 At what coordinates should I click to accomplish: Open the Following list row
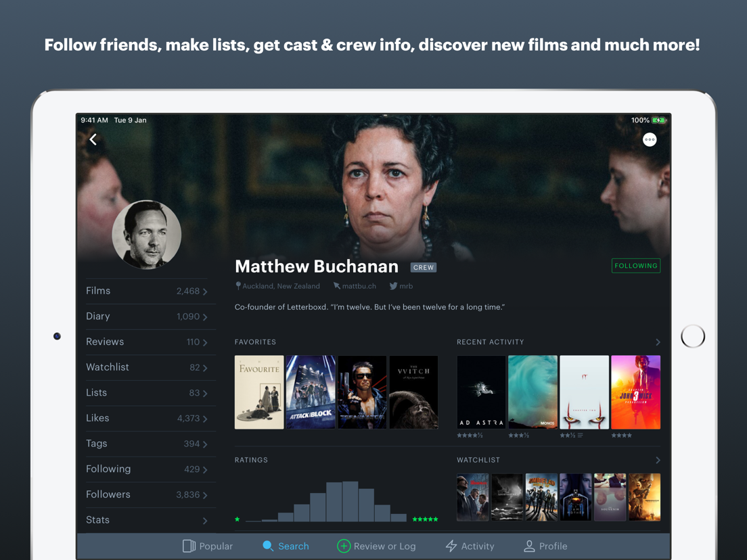click(147, 469)
